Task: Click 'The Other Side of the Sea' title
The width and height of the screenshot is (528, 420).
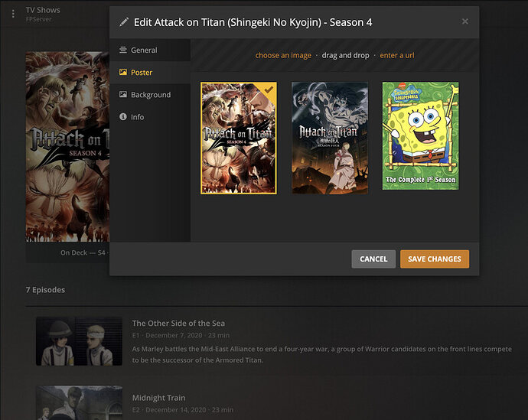Action: click(178, 324)
